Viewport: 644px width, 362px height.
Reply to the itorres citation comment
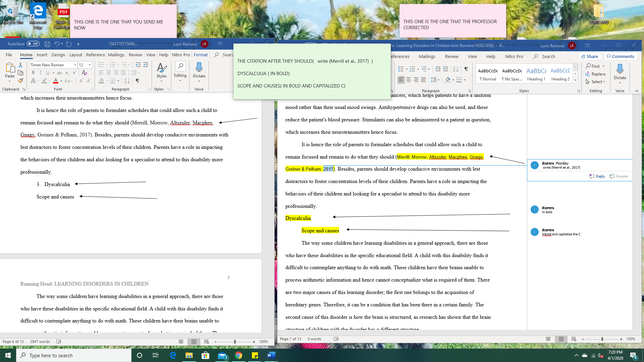point(597,176)
